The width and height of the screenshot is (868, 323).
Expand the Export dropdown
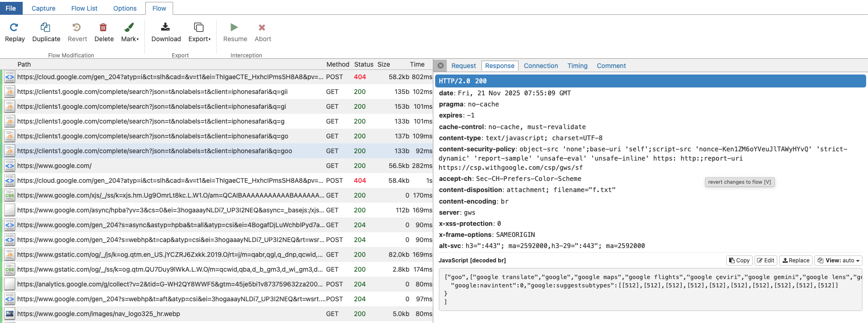199,32
